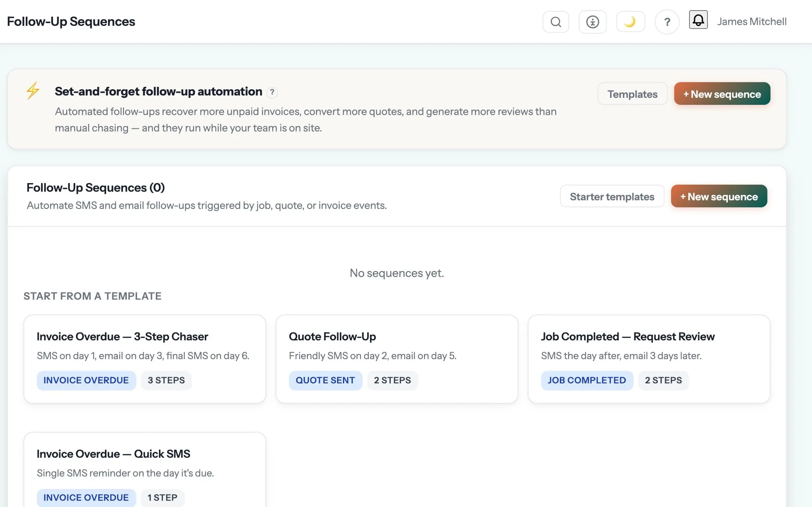Click 1 STEP badge

162,498
